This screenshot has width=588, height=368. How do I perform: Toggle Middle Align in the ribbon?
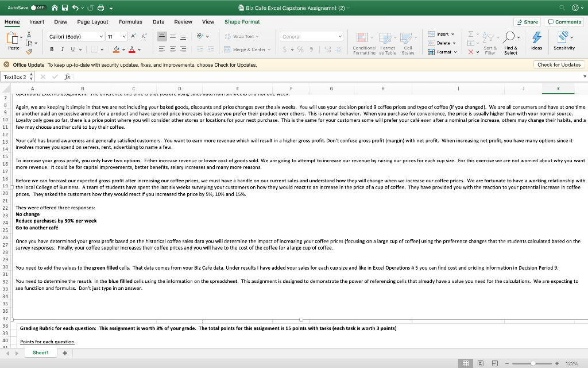[x=173, y=36]
